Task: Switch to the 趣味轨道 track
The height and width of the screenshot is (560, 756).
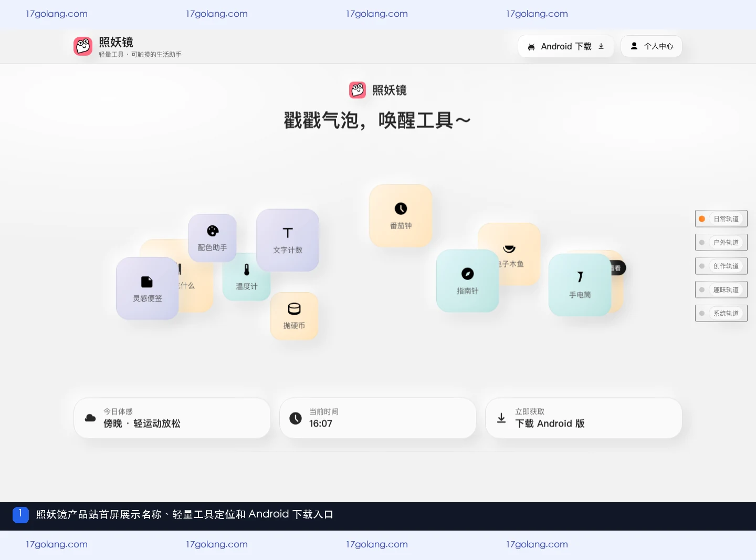Action: pyautogui.click(x=721, y=290)
